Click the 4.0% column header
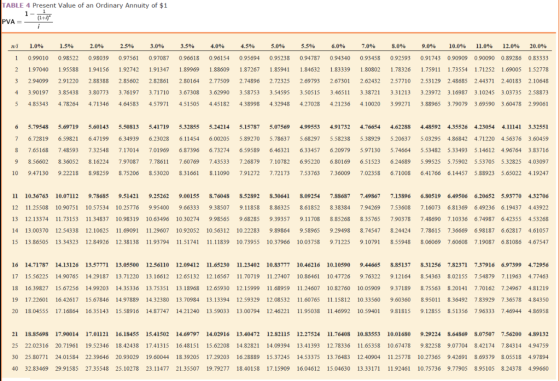Viewport: 560px width, 381px height. [x=217, y=46]
